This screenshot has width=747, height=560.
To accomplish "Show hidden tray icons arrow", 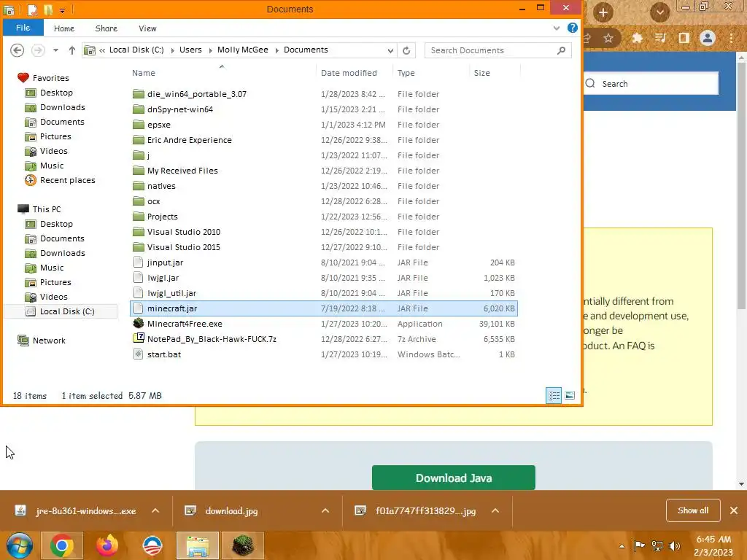I will (622, 546).
